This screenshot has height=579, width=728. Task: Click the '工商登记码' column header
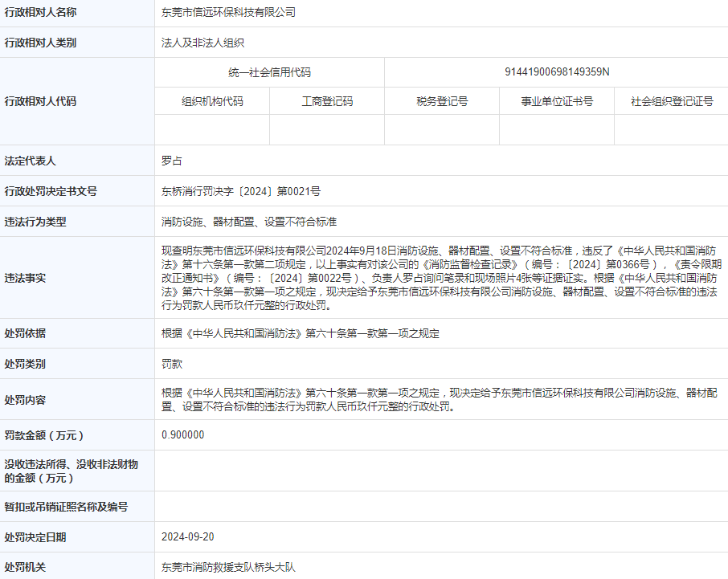[x=327, y=101]
